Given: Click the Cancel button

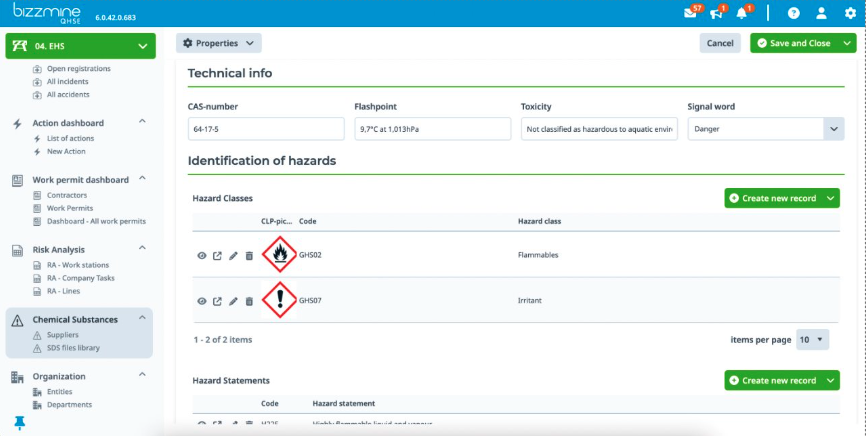Looking at the screenshot, I should click(720, 43).
